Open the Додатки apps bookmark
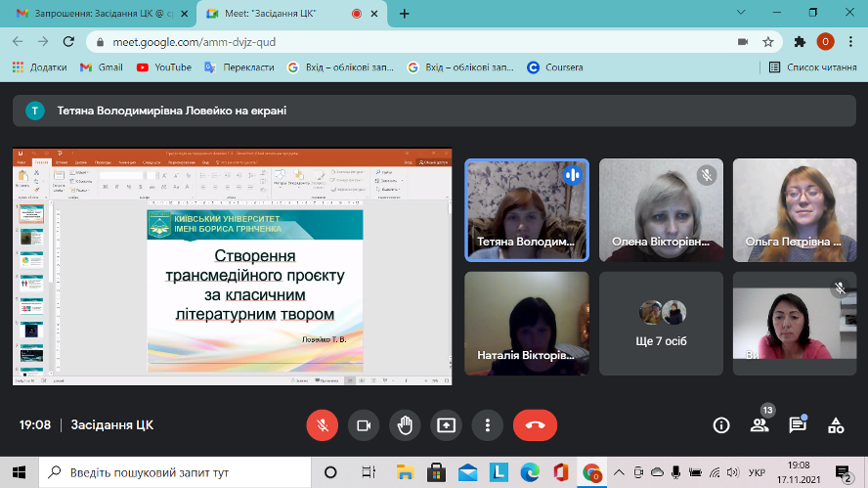The image size is (868, 488). coord(40,67)
